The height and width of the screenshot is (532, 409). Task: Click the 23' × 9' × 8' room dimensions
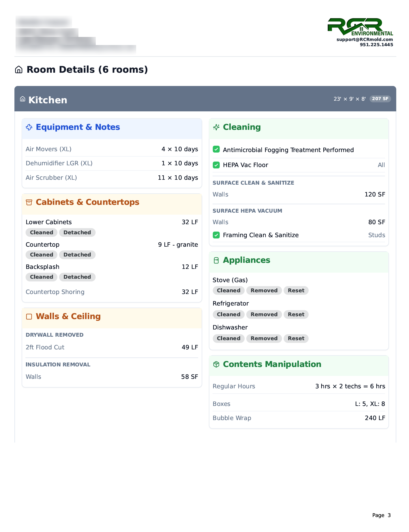pyautogui.click(x=350, y=99)
